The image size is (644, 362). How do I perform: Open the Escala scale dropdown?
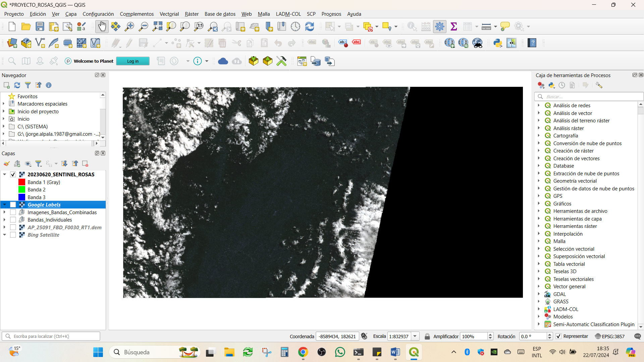(415, 336)
